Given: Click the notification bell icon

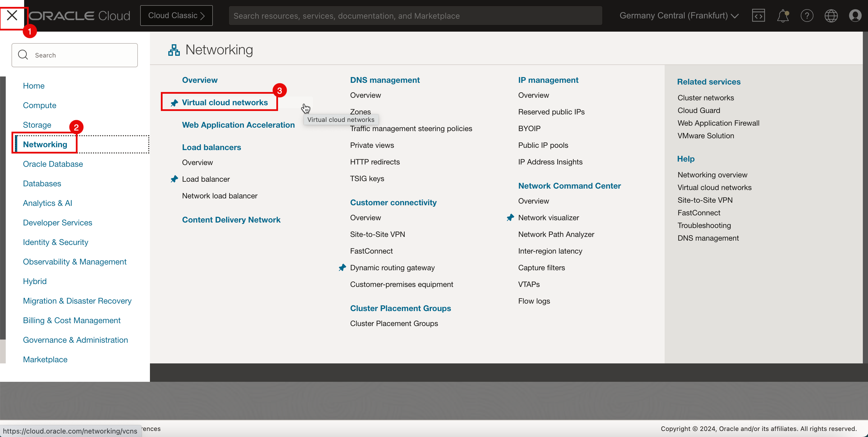Looking at the screenshot, I should tap(783, 16).
